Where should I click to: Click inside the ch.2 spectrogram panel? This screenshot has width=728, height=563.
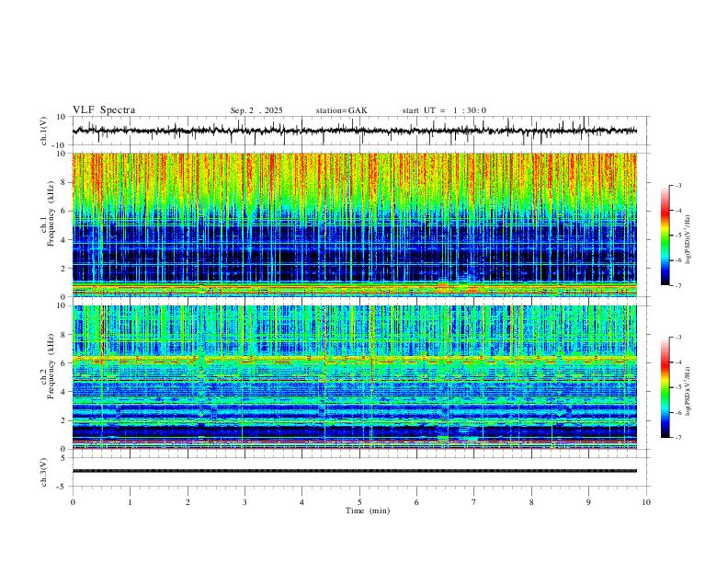tap(354, 377)
